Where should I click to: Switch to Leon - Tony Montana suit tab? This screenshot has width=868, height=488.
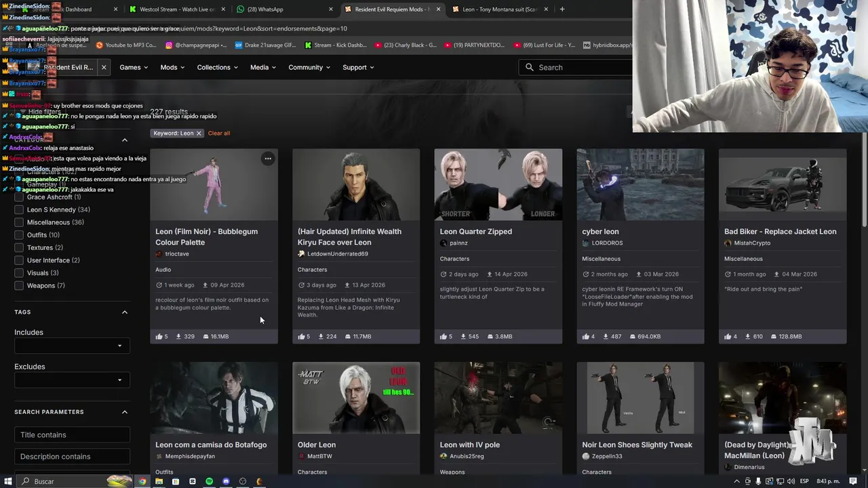click(x=500, y=9)
